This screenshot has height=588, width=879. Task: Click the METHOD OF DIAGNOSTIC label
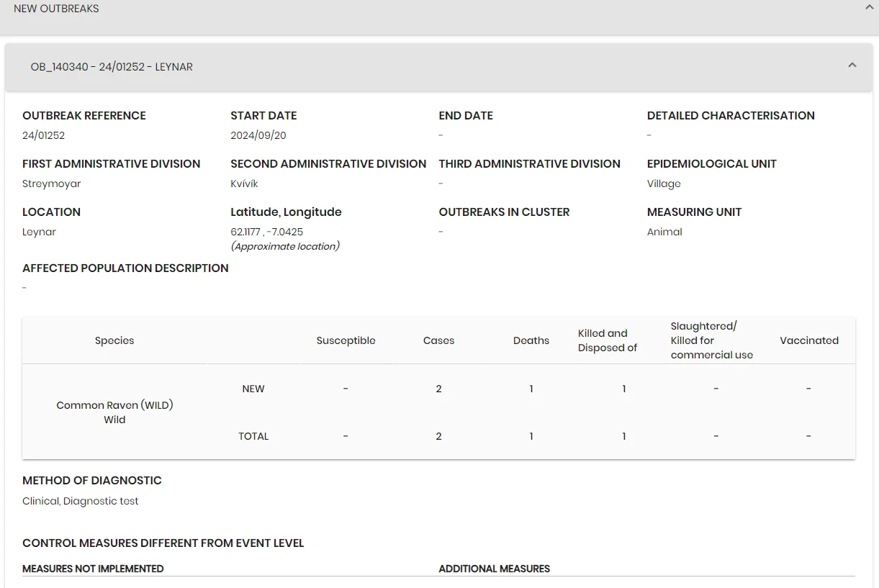(92, 480)
